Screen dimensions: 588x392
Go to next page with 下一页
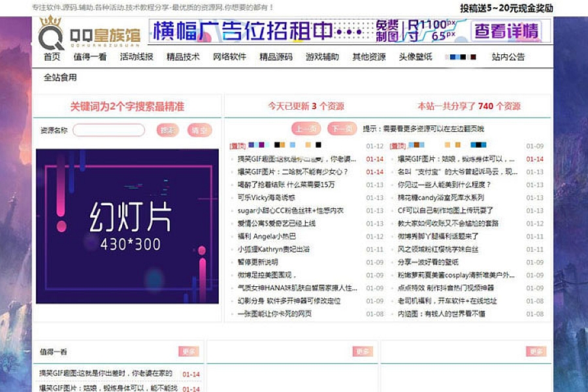click(x=342, y=129)
